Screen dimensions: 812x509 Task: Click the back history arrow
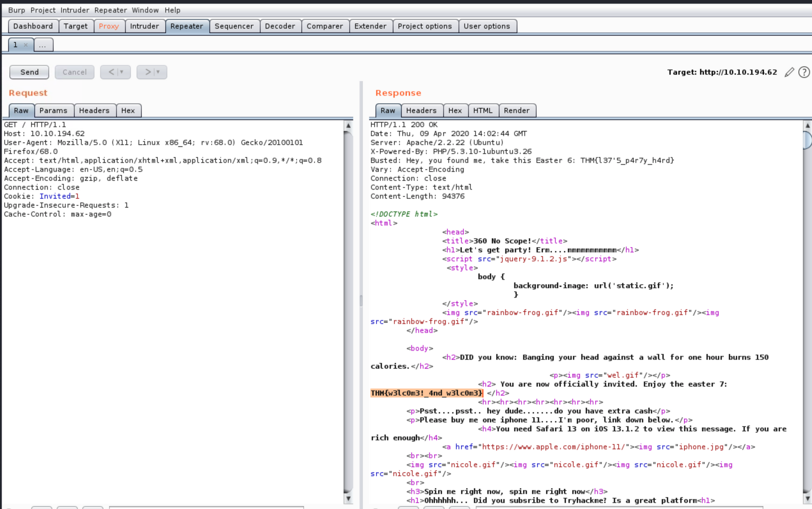111,72
